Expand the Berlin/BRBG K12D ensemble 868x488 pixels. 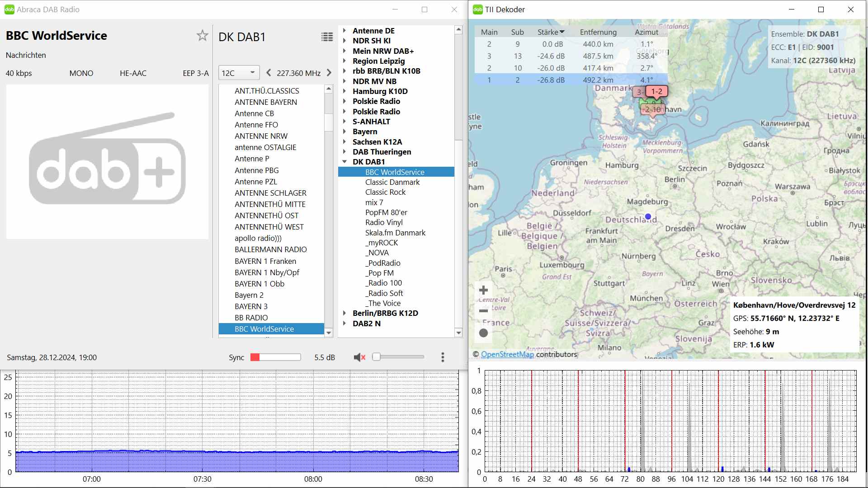click(x=344, y=313)
